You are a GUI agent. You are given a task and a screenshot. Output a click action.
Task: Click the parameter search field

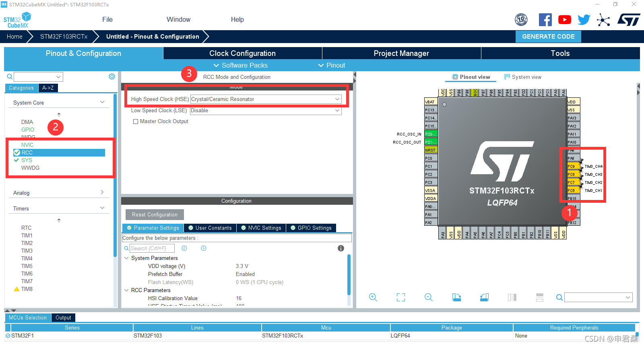(152, 248)
